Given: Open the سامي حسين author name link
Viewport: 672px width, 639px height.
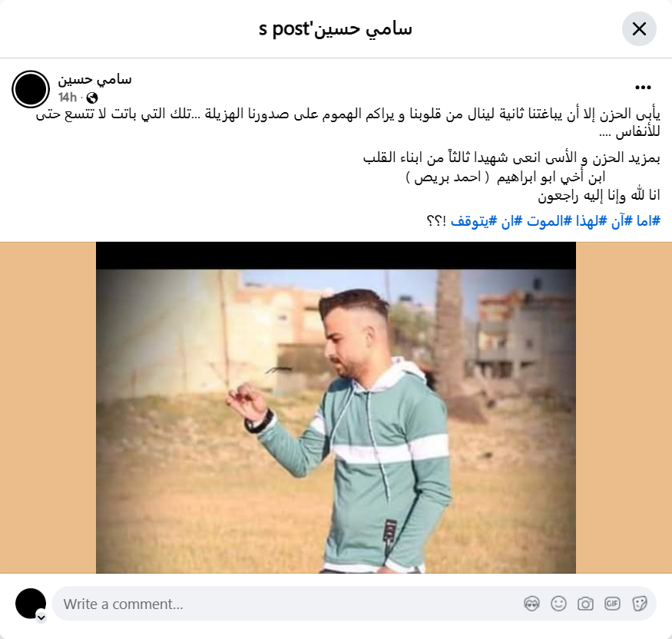Looking at the screenshot, I should pos(94,80).
